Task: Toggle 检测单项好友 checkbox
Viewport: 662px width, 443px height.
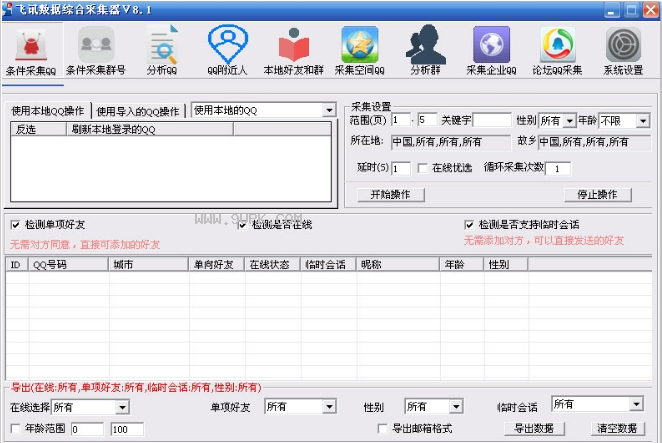Action: click(16, 225)
